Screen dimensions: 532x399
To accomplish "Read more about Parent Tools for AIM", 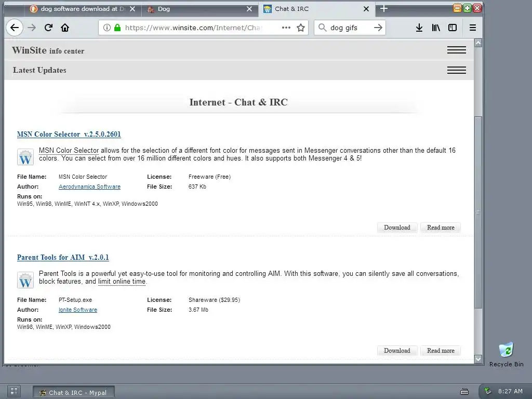I will coord(441,351).
